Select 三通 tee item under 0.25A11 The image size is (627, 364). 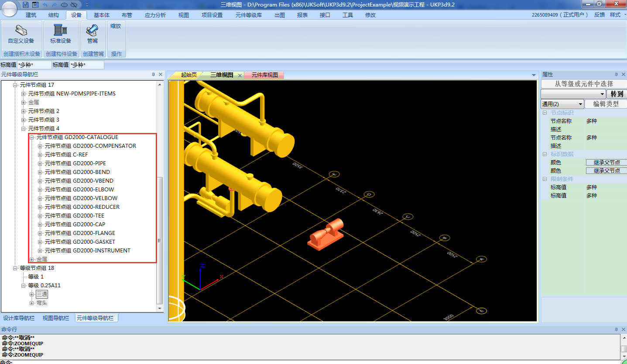42,294
